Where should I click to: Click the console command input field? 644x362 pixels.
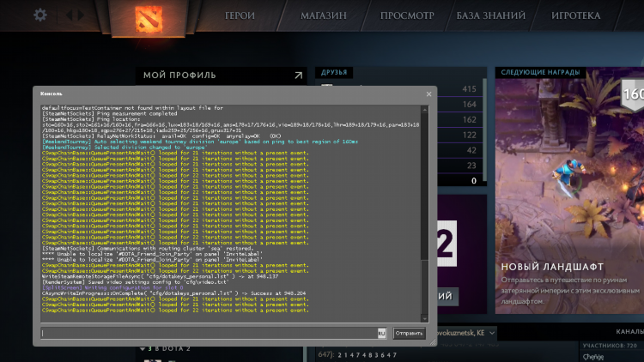[209, 334]
